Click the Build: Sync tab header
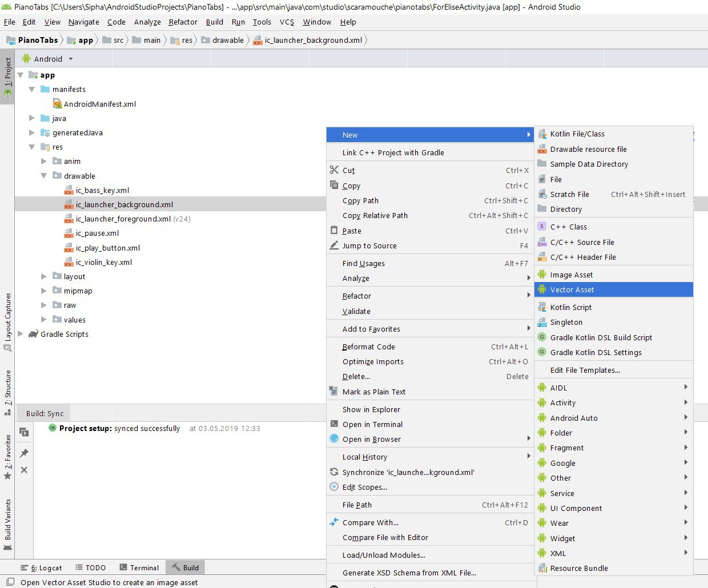Viewport: 708px width, 588px height. 45,413
